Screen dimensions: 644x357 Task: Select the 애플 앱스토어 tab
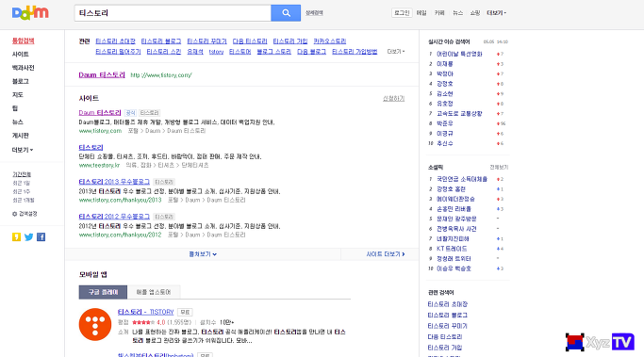[x=154, y=292]
